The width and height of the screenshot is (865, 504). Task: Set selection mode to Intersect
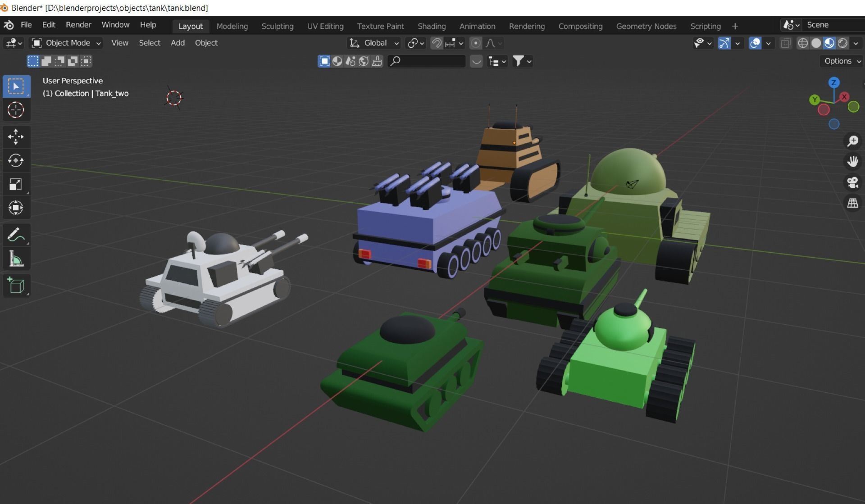(x=86, y=61)
